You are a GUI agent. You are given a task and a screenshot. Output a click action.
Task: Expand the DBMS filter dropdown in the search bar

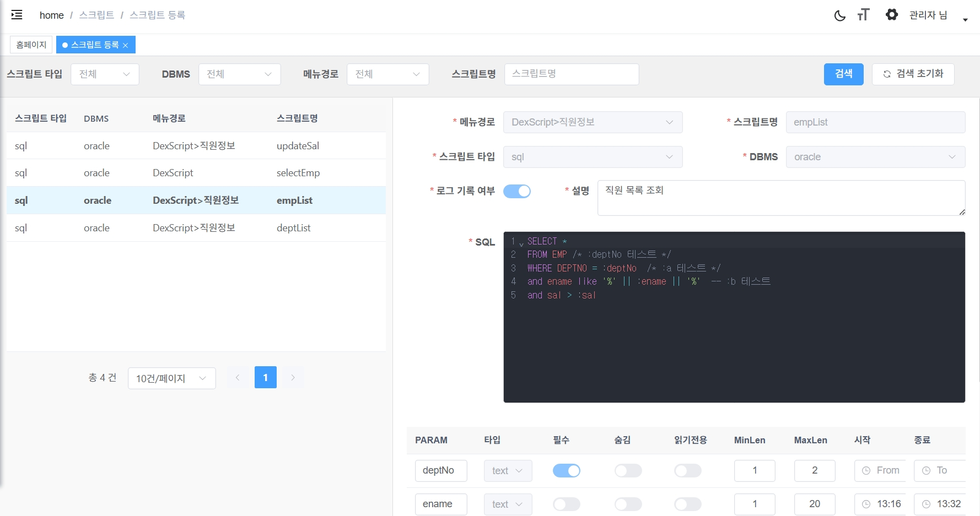click(x=239, y=74)
